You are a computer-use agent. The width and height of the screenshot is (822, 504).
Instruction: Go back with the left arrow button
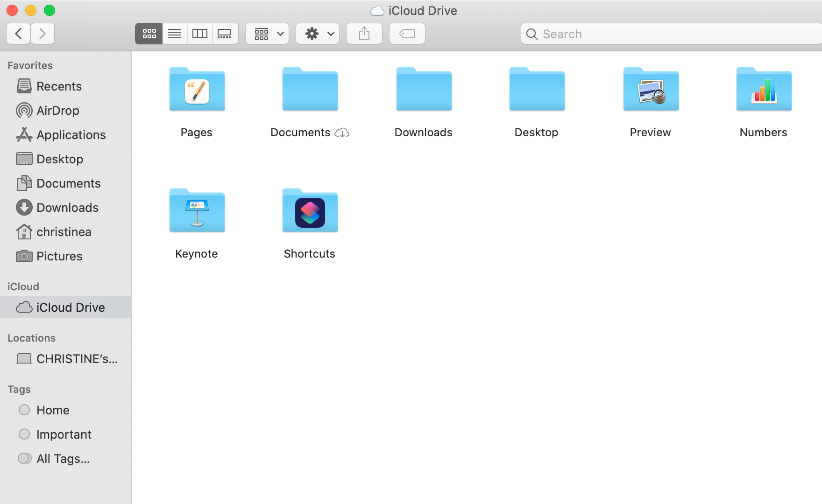pos(18,34)
